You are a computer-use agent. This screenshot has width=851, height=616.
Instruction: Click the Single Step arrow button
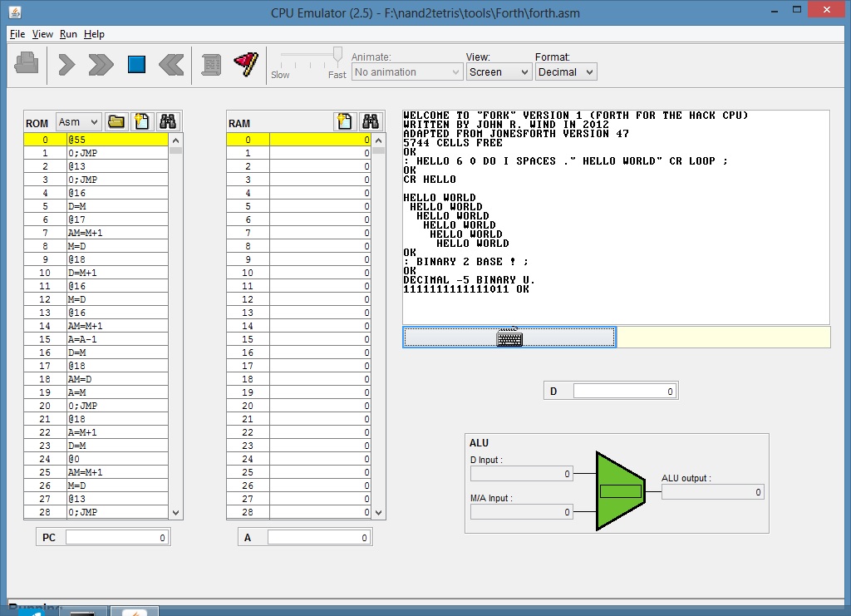coord(67,65)
